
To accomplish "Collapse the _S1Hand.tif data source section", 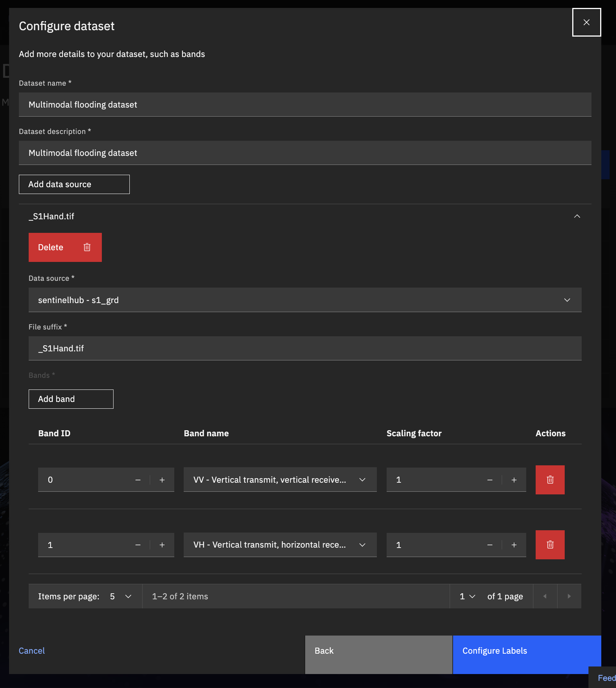I will pos(577,216).
